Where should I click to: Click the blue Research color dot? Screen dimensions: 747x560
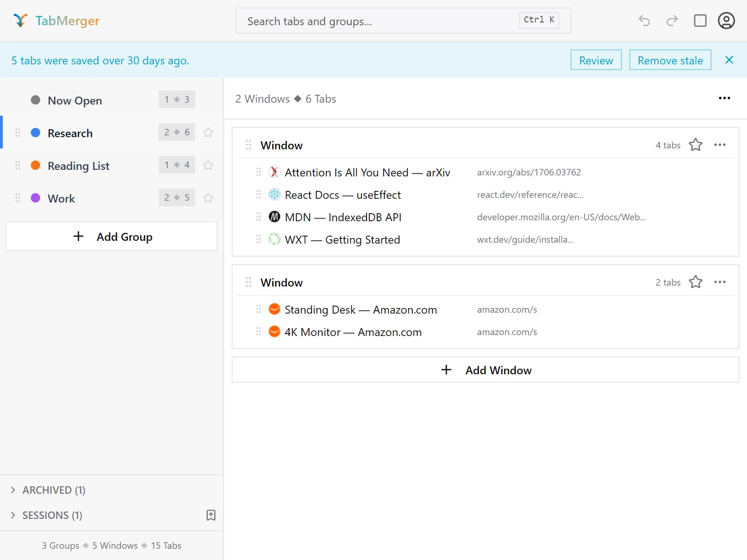pos(35,133)
